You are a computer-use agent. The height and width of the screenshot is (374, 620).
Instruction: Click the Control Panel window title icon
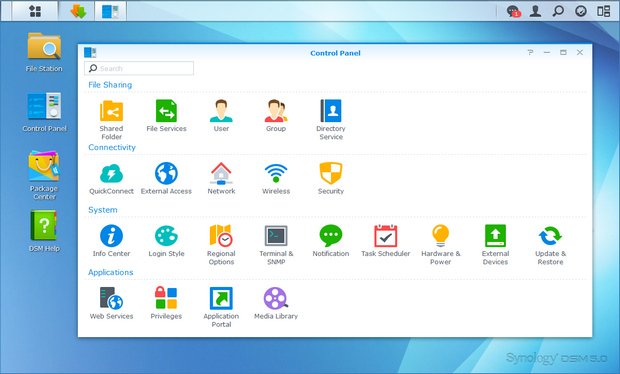pyautogui.click(x=90, y=52)
